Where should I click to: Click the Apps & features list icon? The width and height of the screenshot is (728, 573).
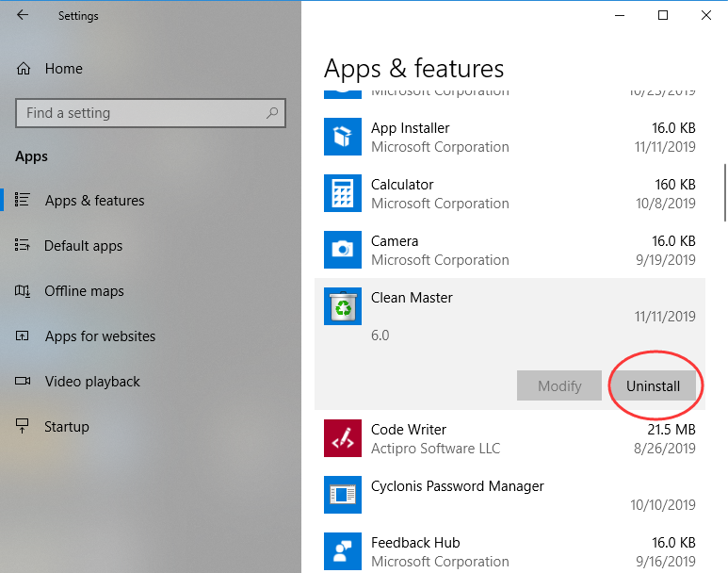tap(23, 200)
